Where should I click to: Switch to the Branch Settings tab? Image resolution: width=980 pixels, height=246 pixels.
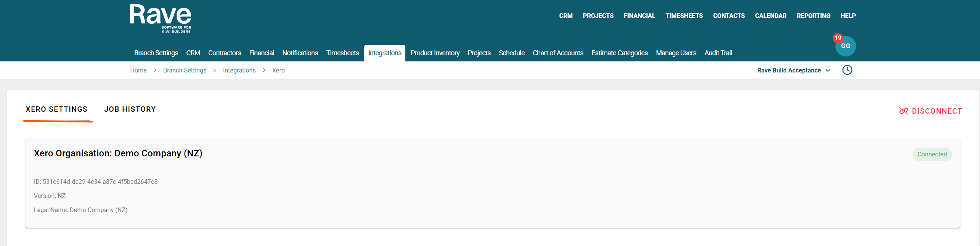point(156,53)
